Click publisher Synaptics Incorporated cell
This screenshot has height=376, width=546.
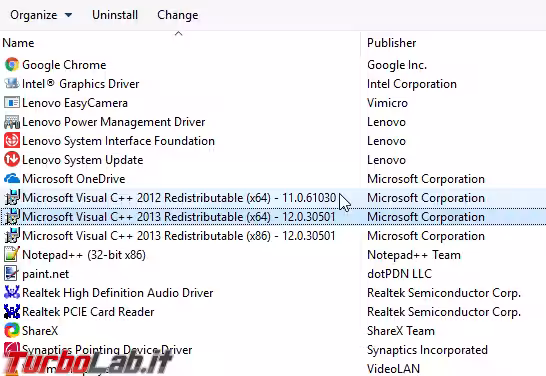coord(427,350)
